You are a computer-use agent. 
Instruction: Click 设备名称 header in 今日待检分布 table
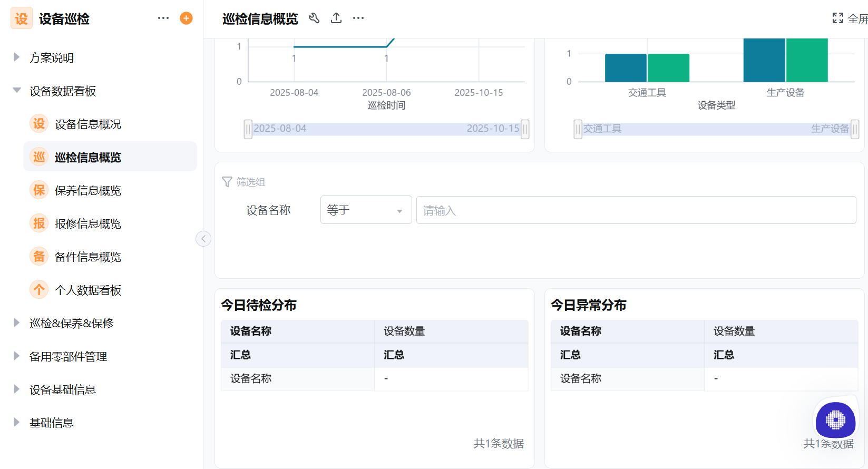tap(251, 331)
